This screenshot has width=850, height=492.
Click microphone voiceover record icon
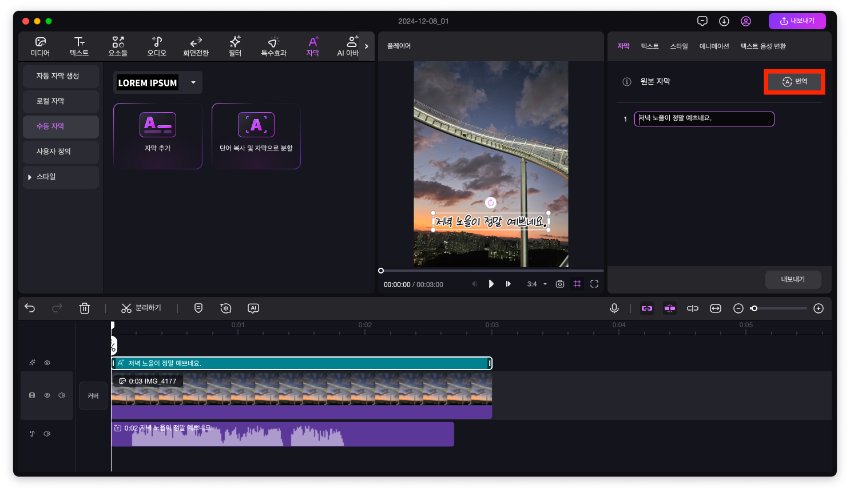614,308
